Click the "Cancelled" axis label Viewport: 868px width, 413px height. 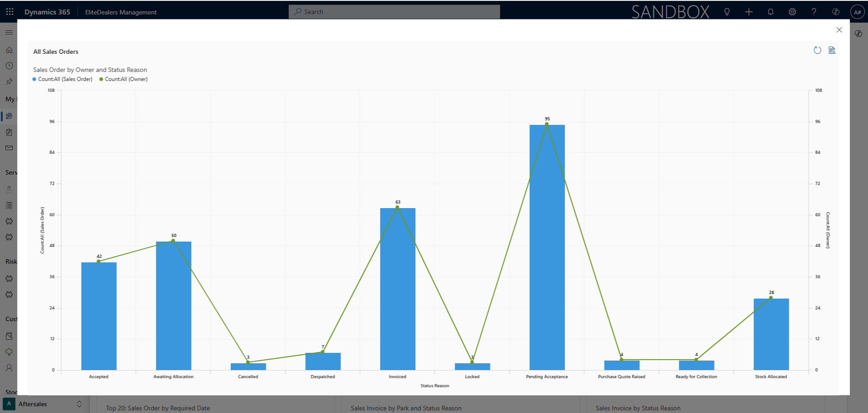(248, 377)
